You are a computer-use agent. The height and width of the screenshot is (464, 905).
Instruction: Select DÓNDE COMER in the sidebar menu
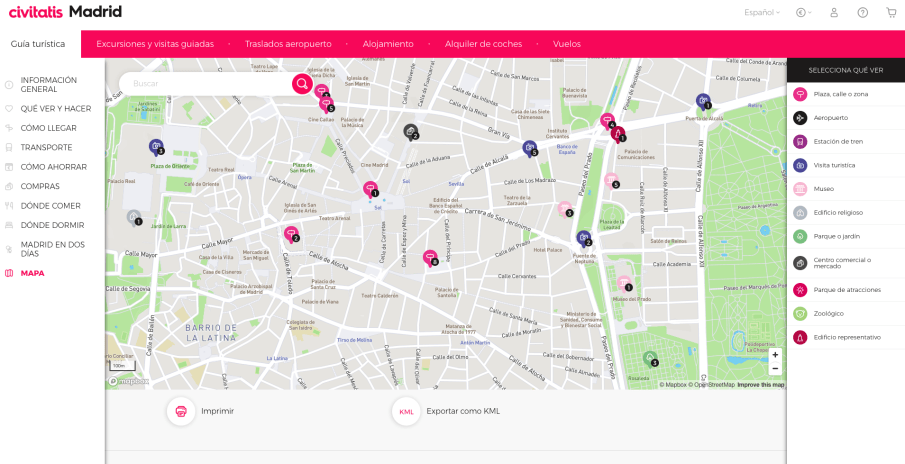(x=50, y=206)
